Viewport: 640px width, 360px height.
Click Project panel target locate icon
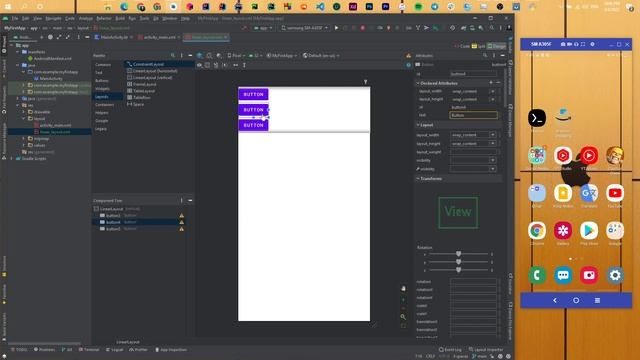tap(50, 37)
